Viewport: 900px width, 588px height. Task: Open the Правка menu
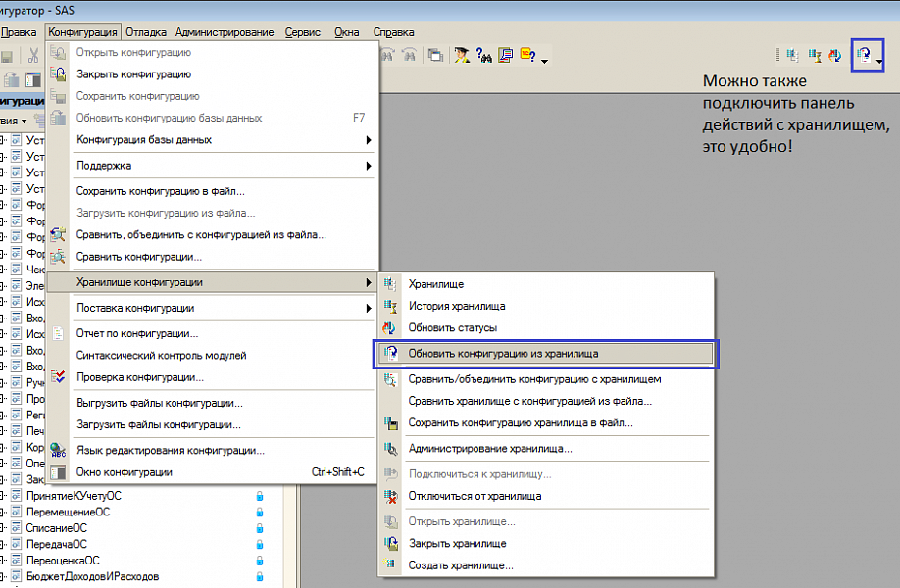point(19,32)
